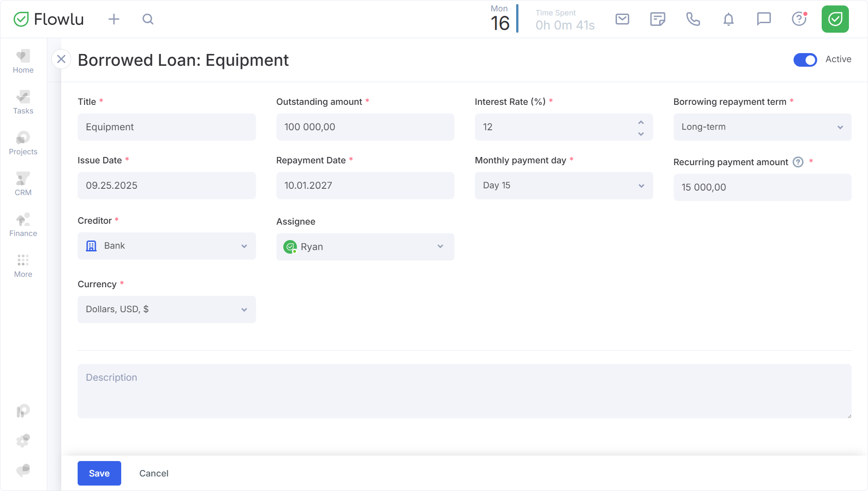Go to Finance in the sidebar

23,225
